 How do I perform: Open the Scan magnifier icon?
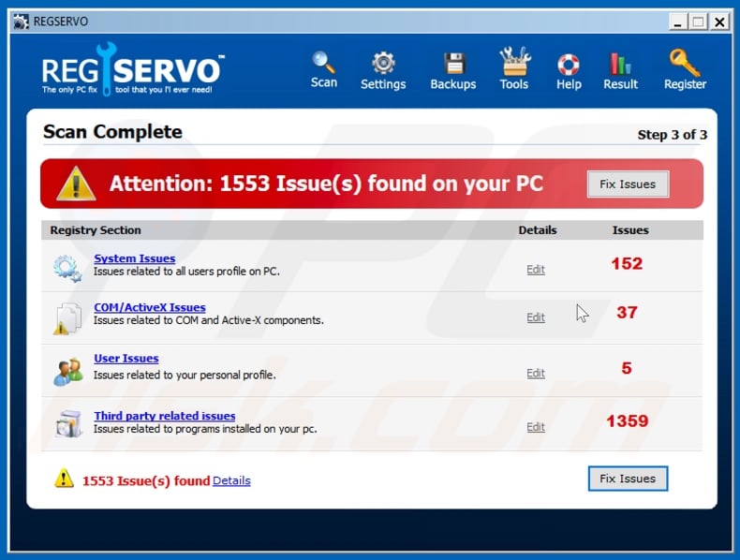click(324, 63)
